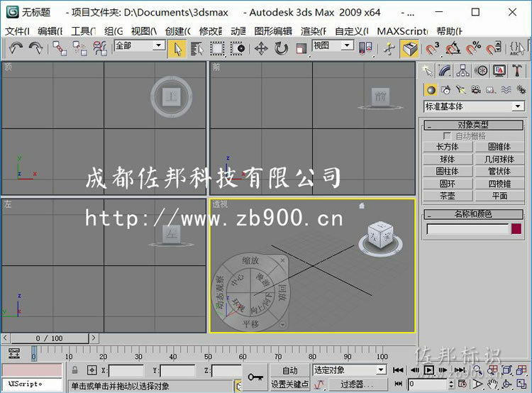
Task: Activate the Select and Move tool
Action: (x=261, y=48)
